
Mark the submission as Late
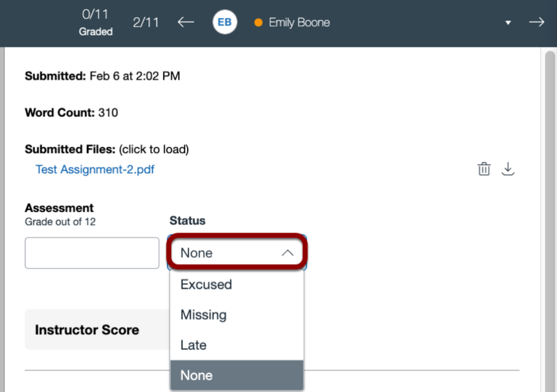193,345
